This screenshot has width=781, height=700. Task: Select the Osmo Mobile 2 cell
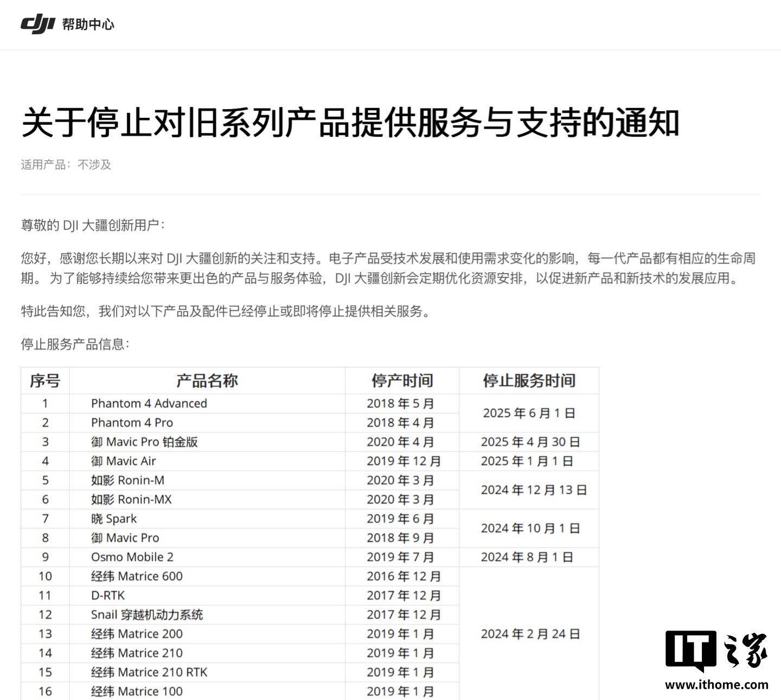tap(207, 557)
